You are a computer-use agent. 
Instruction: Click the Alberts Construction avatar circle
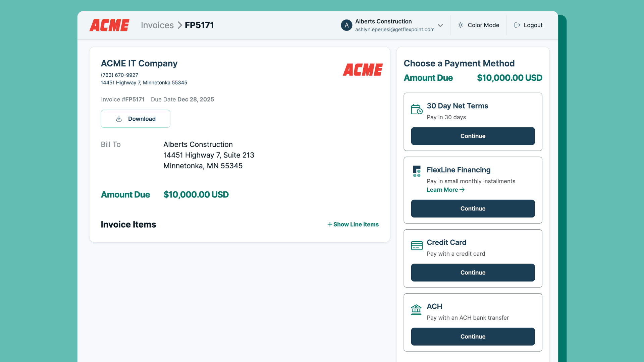tap(346, 25)
